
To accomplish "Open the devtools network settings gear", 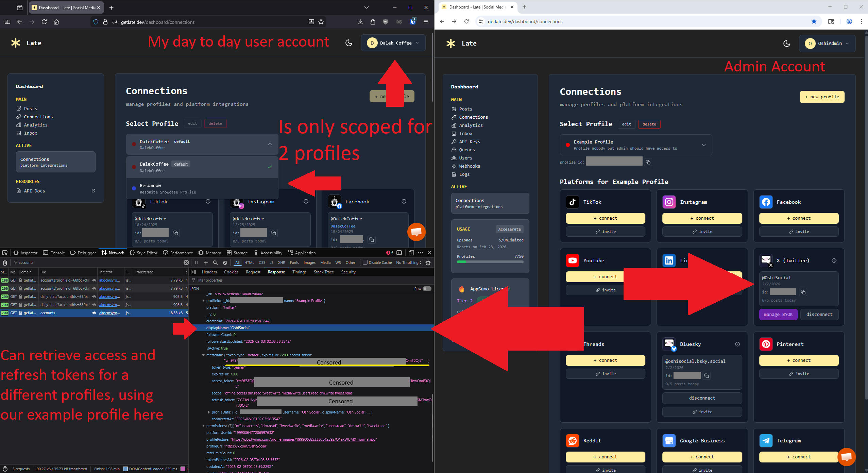I will point(428,263).
